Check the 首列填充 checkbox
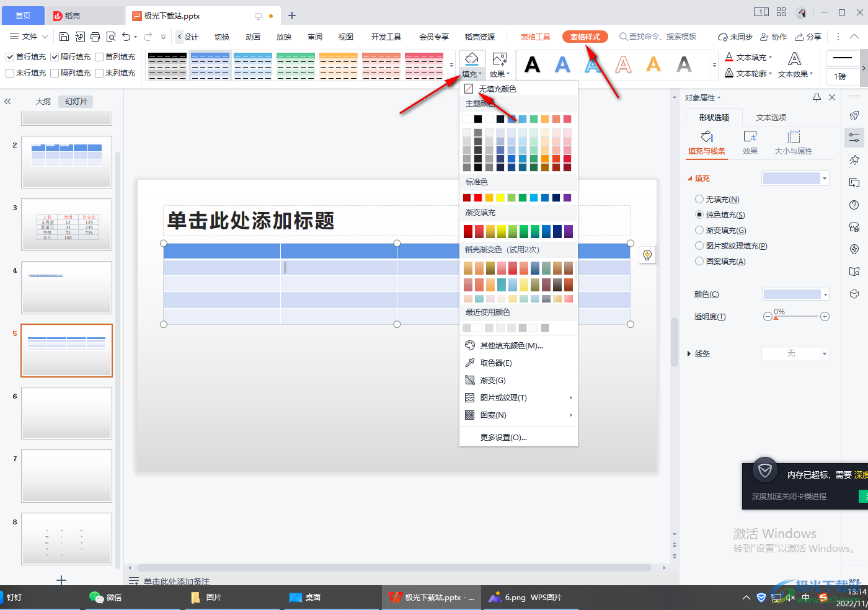 tap(99, 57)
